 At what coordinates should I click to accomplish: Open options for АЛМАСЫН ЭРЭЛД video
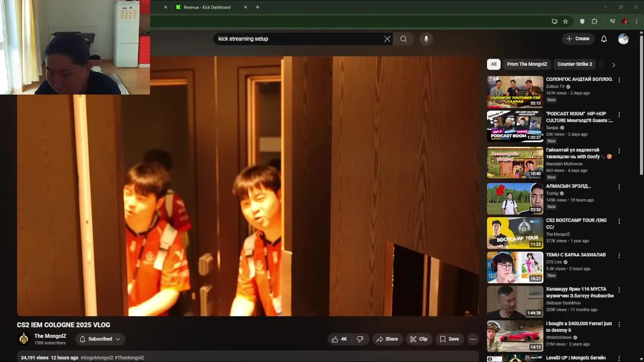[x=619, y=187]
